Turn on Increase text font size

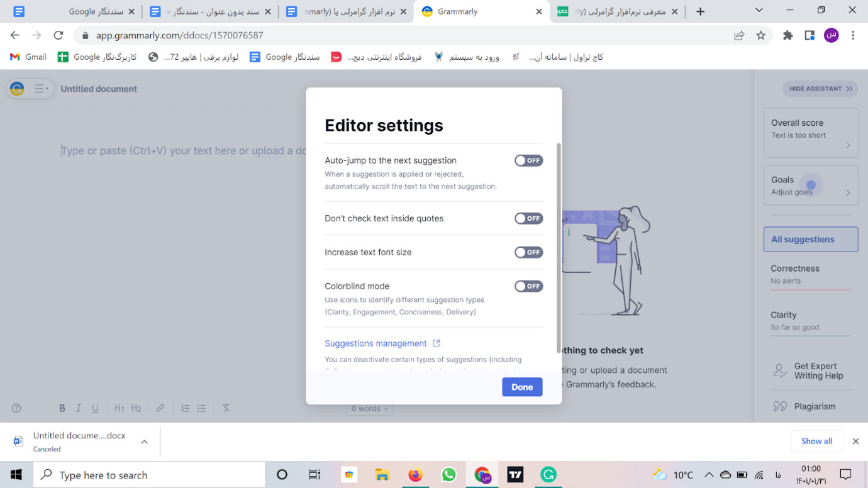(x=528, y=252)
